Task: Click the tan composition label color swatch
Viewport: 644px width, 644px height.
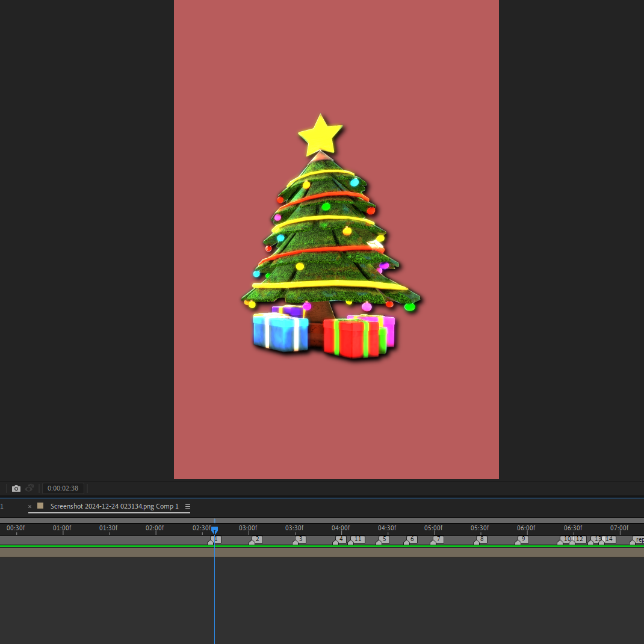Action: 40,506
